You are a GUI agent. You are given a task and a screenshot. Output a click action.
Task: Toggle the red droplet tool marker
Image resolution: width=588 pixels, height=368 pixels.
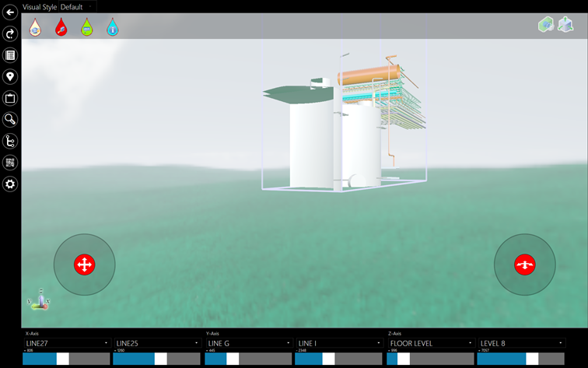[x=61, y=28]
